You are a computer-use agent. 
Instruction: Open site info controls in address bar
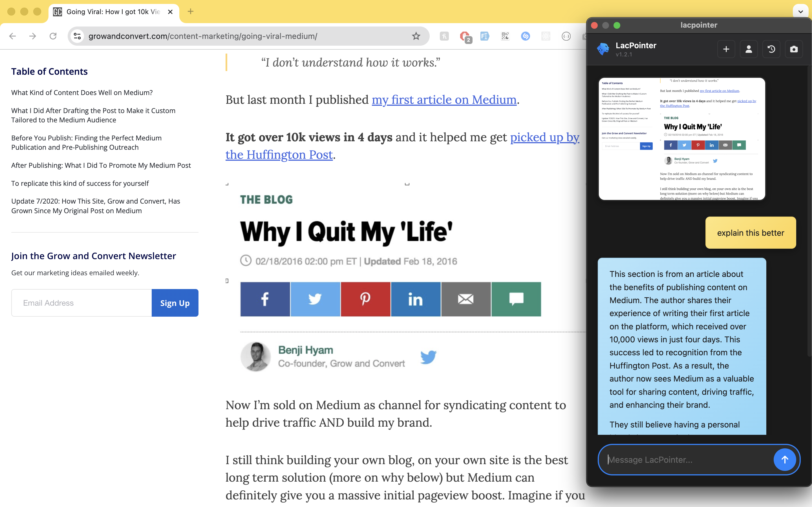point(78,36)
